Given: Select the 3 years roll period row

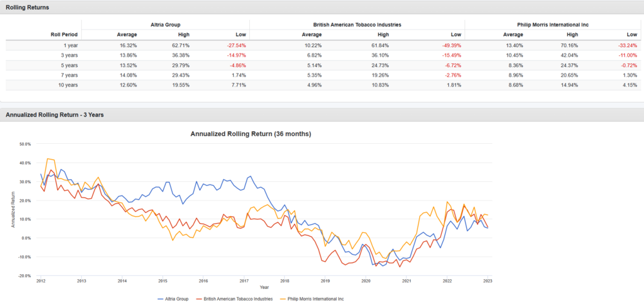Looking at the screenshot, I should tap(69, 55).
